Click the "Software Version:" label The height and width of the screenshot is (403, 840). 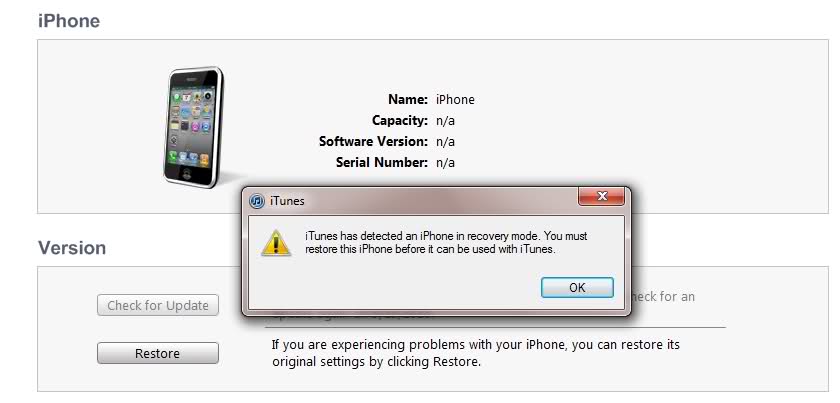[373, 141]
